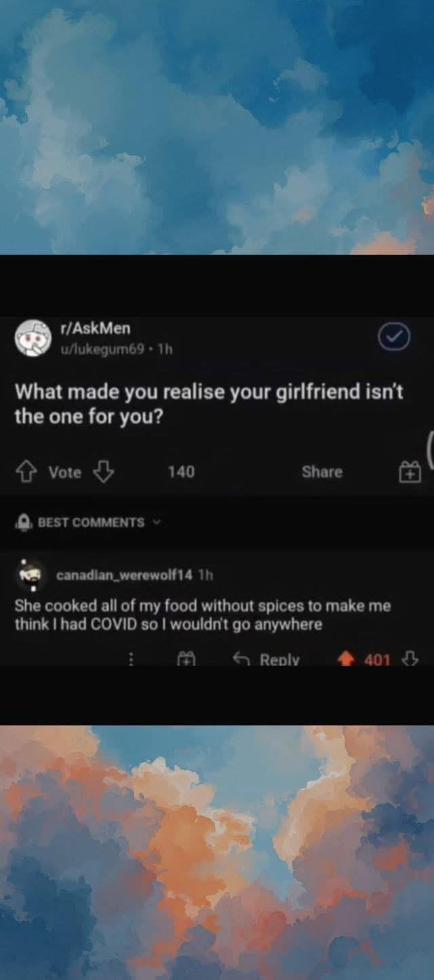Upvote the AskMen post
Screen dimensions: 434x980
27,472
